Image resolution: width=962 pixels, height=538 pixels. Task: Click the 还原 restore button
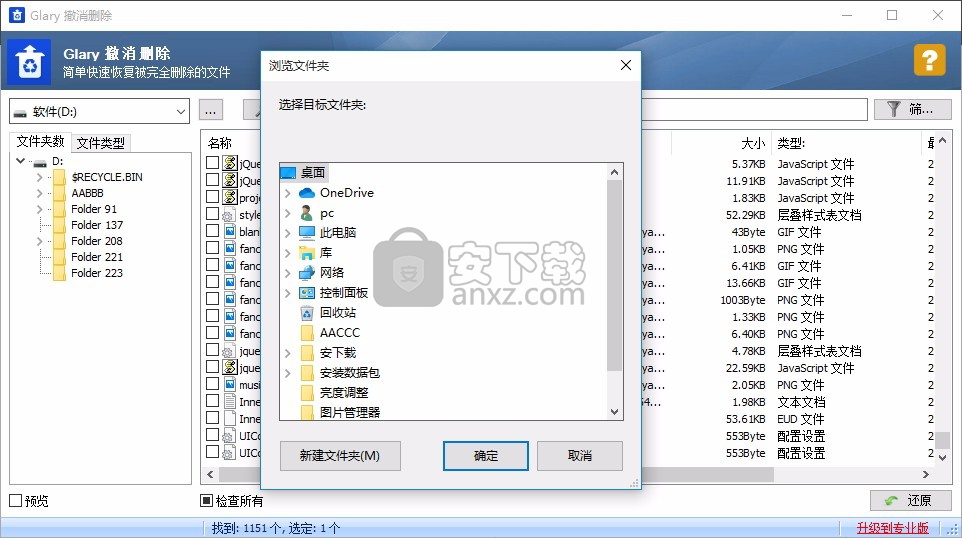coord(910,501)
